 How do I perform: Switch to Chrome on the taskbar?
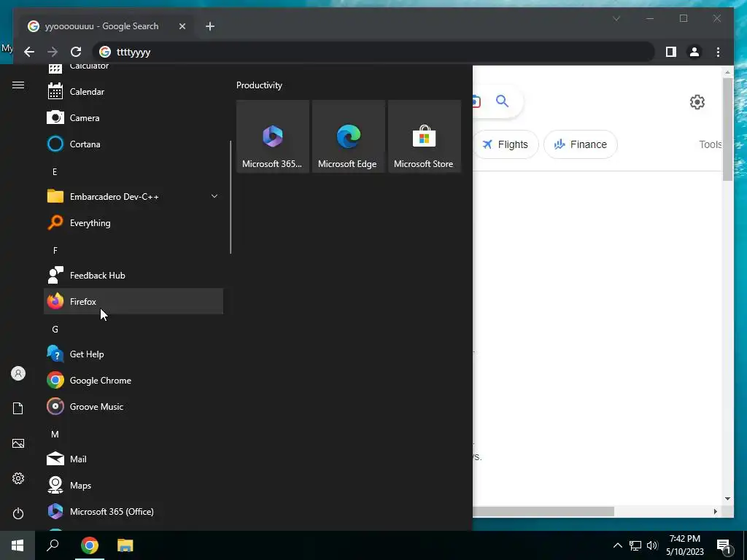(x=90, y=545)
